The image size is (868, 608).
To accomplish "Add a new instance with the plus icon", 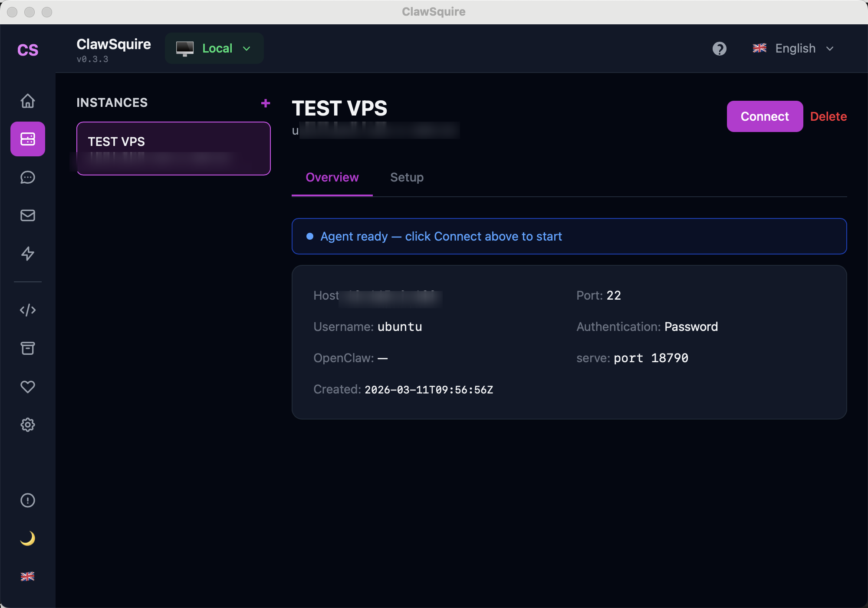I will pos(265,103).
